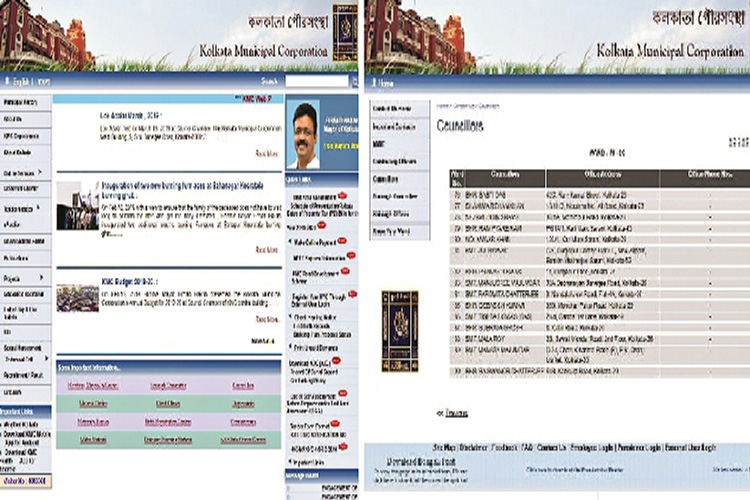Click the KMC emblem below the right sidebar
This screenshot has height=500, width=750.
[401, 327]
